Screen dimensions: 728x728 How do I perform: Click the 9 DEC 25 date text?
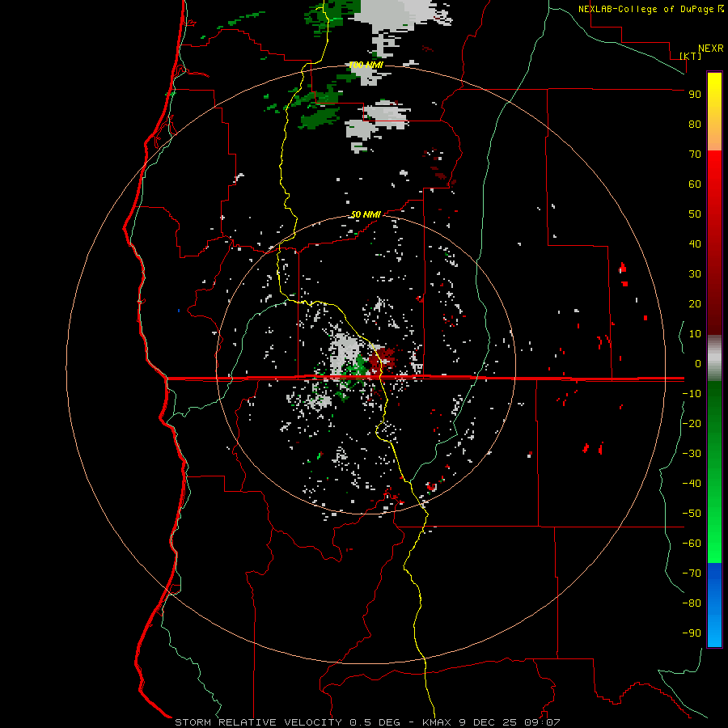tap(489, 722)
